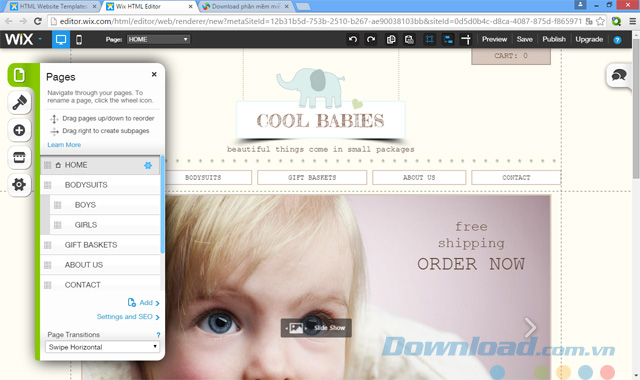Click the address bar URL field
The image size is (640, 380).
320,21
